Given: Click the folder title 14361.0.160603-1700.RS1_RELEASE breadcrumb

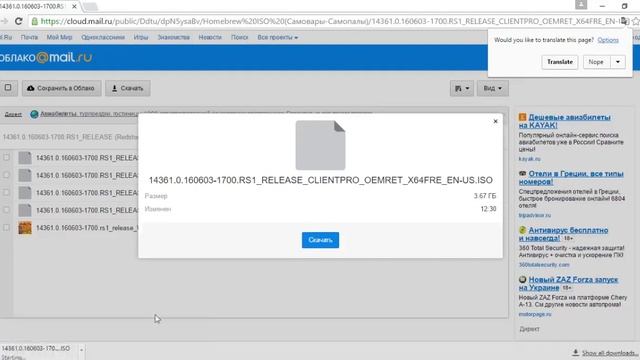Looking at the screenshot, I should coord(70,137).
